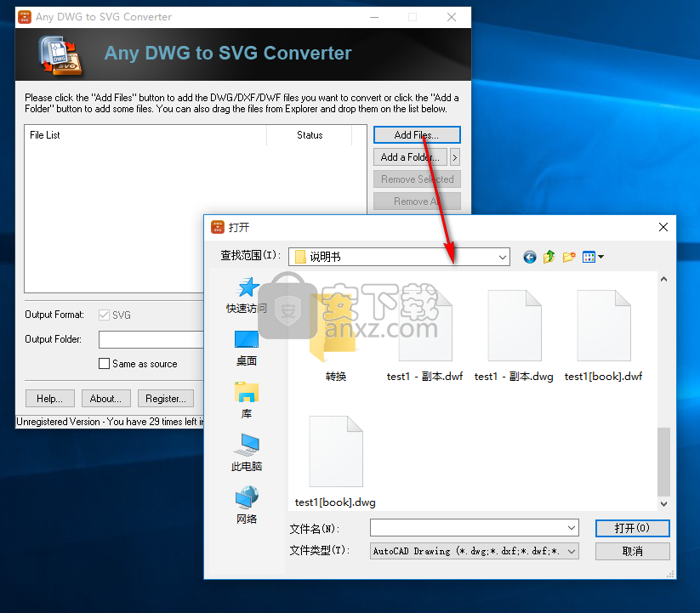Select file test1 - 副本.dwf
Viewport: 700px width, 613px height.
point(424,335)
